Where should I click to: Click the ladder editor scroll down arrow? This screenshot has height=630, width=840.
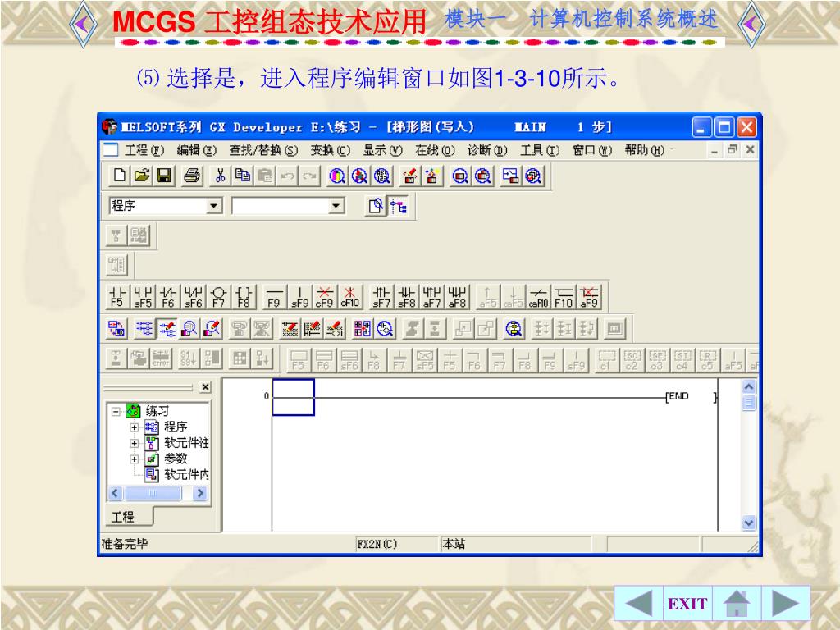tap(749, 523)
